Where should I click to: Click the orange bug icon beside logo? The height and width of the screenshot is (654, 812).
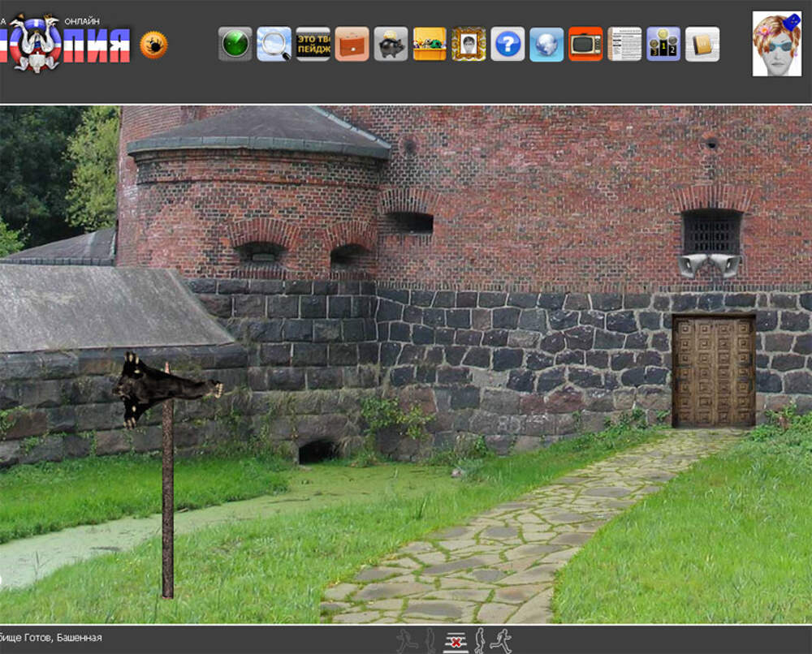click(x=153, y=45)
